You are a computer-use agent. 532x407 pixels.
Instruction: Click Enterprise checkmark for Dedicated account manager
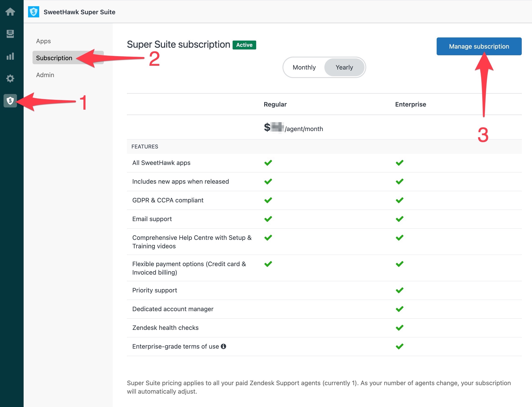399,309
